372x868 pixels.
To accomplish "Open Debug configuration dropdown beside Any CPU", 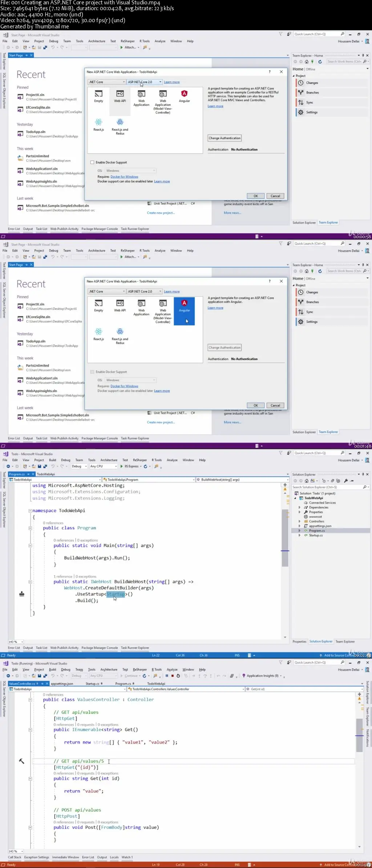I will (79, 466).
